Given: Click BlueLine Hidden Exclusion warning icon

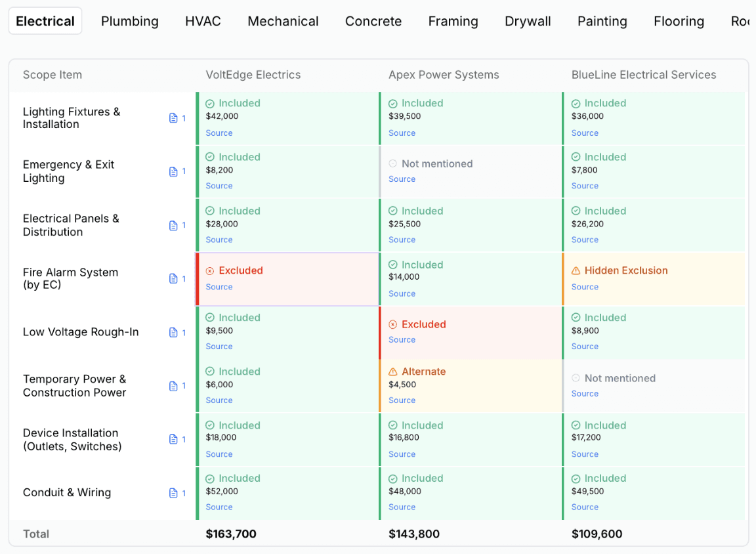Looking at the screenshot, I should (x=576, y=271).
